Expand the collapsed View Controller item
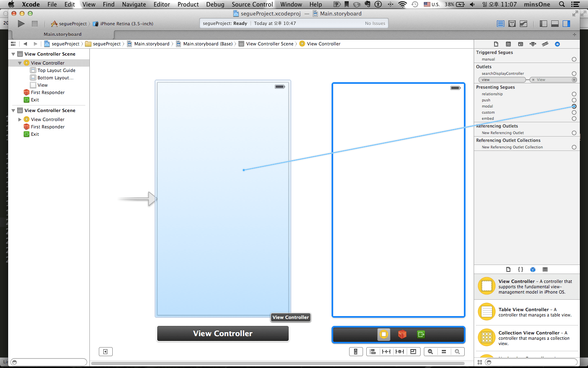 click(x=20, y=119)
